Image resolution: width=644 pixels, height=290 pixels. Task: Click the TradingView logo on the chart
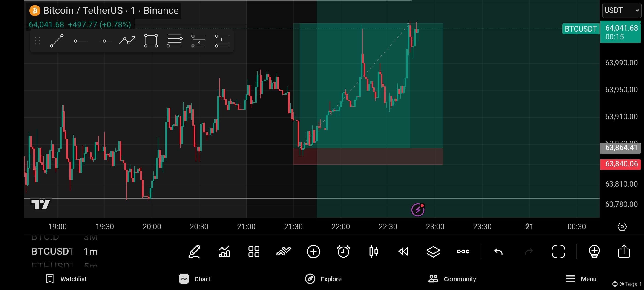coord(40,204)
